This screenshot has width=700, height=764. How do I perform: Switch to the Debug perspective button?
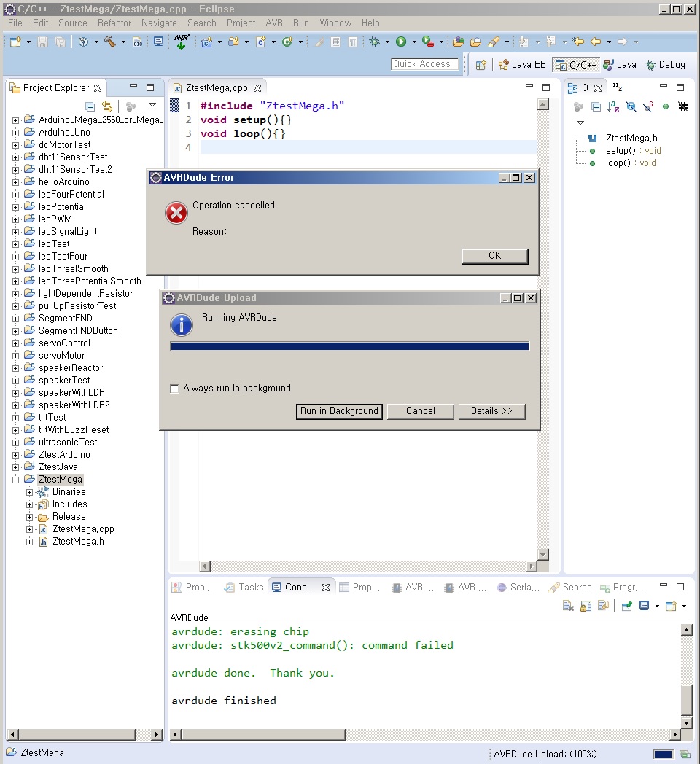tap(666, 65)
